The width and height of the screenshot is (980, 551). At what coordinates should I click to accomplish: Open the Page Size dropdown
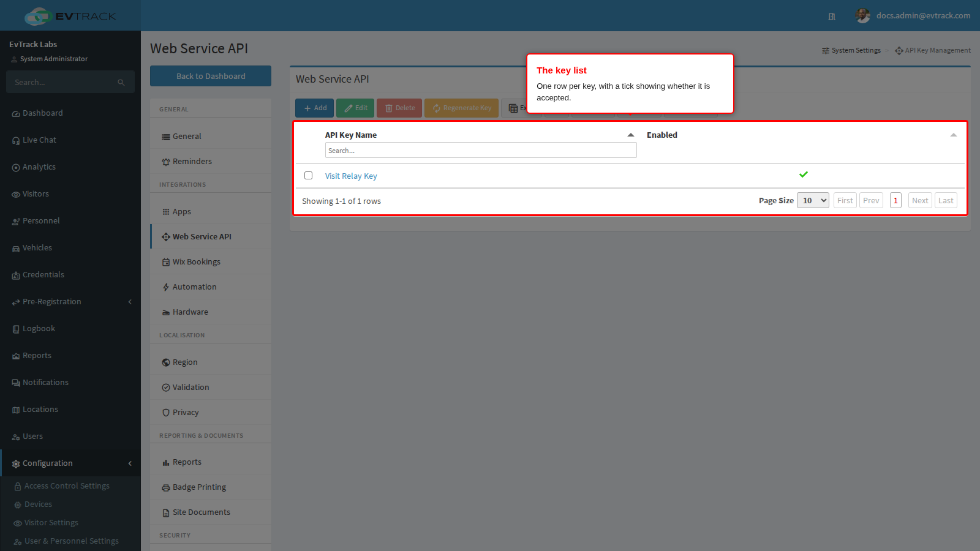coord(813,200)
